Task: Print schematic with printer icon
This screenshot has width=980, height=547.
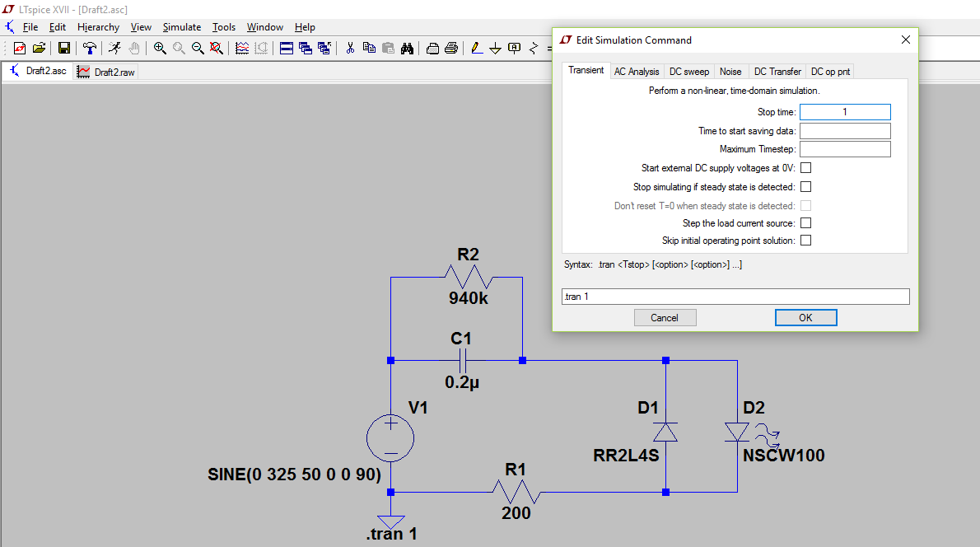Action: coord(451,48)
